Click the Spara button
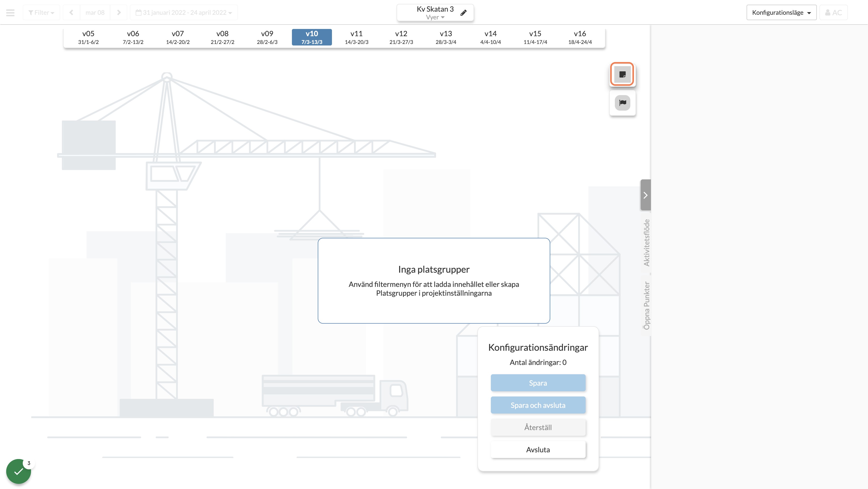The height and width of the screenshot is (489, 868). click(x=538, y=383)
